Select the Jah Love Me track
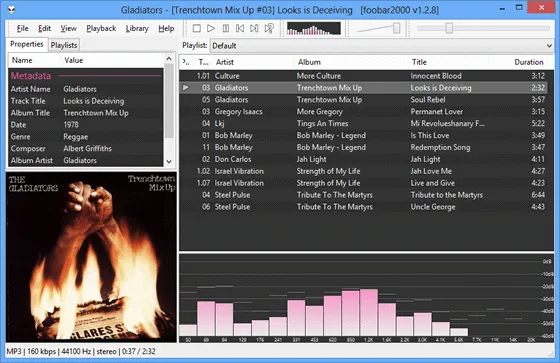This screenshot has width=560, height=363. (x=363, y=171)
